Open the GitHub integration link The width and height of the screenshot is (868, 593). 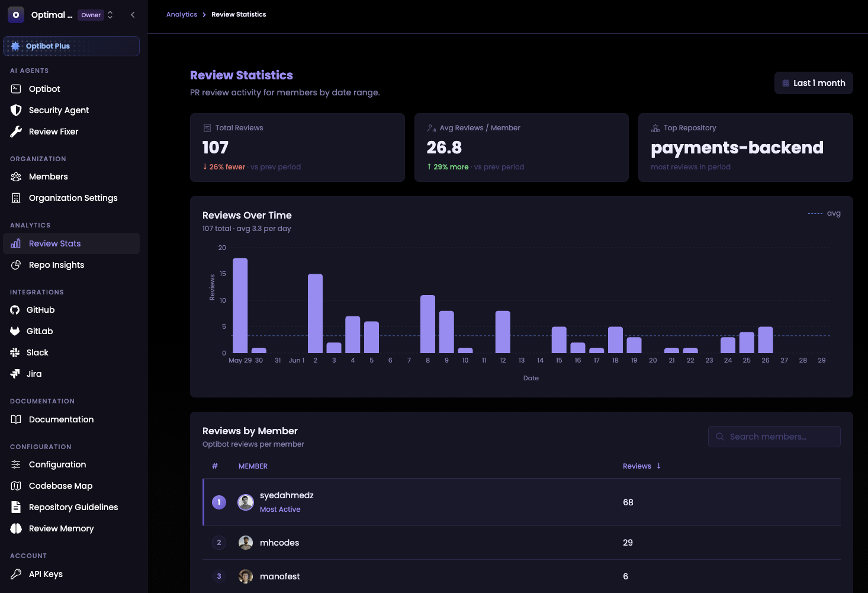tap(71, 310)
